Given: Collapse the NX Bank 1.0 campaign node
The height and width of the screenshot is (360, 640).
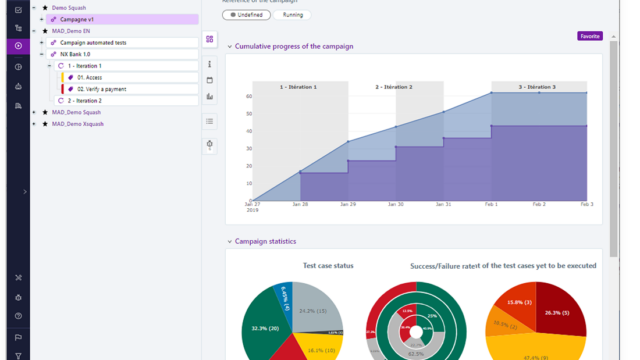Looking at the screenshot, I should [41, 54].
